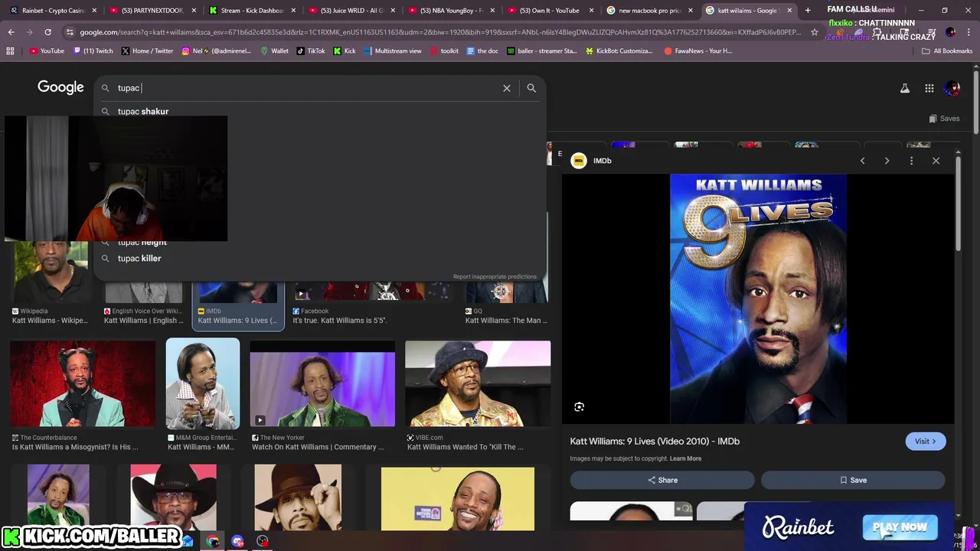Open baller - streamer Sta... bookmark
The height and width of the screenshot is (551, 980).
(x=543, y=51)
